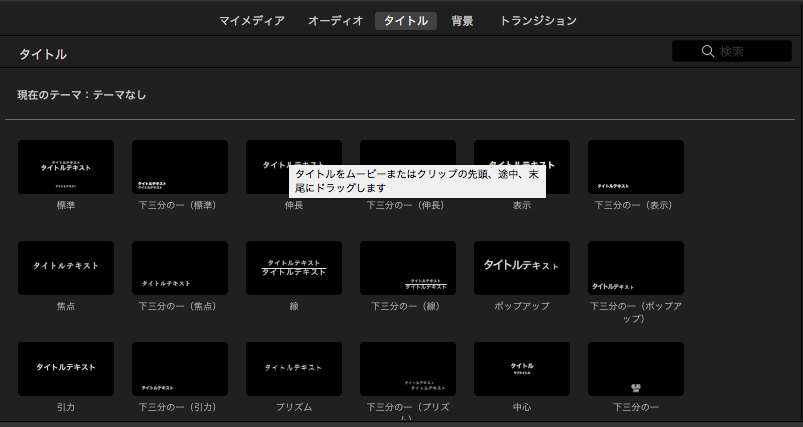Pick the 中心 title thumbnail
803x427 pixels.
[x=522, y=369]
